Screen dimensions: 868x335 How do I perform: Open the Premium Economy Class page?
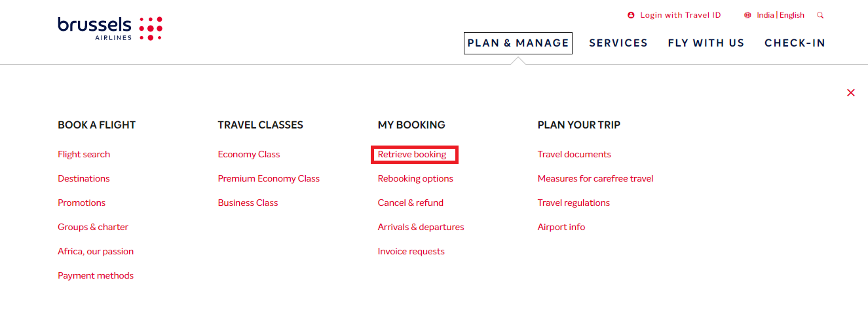point(269,179)
